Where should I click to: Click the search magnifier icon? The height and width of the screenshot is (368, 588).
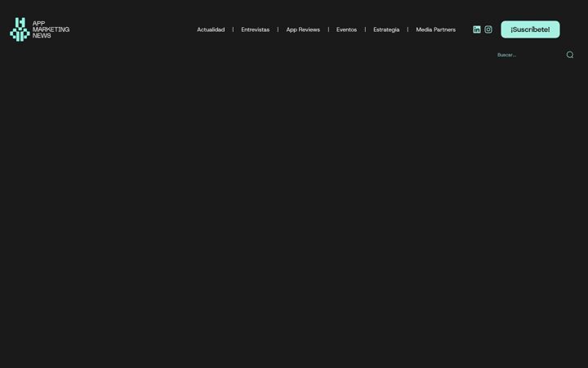tap(570, 55)
